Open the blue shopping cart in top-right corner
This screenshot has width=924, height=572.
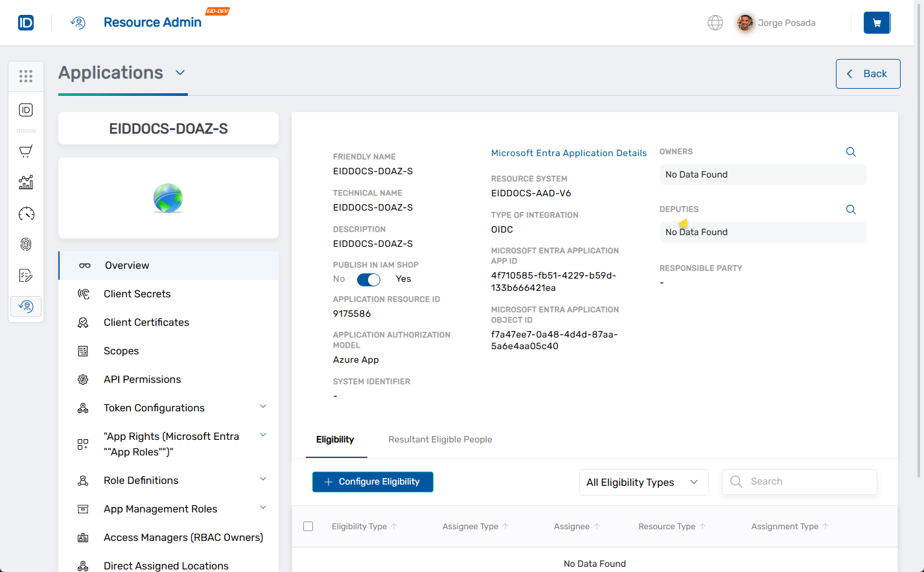877,22
